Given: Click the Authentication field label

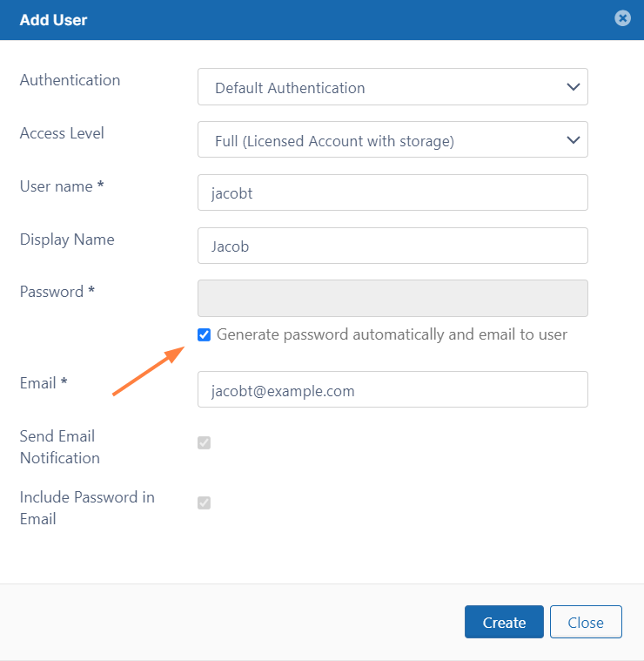Looking at the screenshot, I should [x=70, y=80].
